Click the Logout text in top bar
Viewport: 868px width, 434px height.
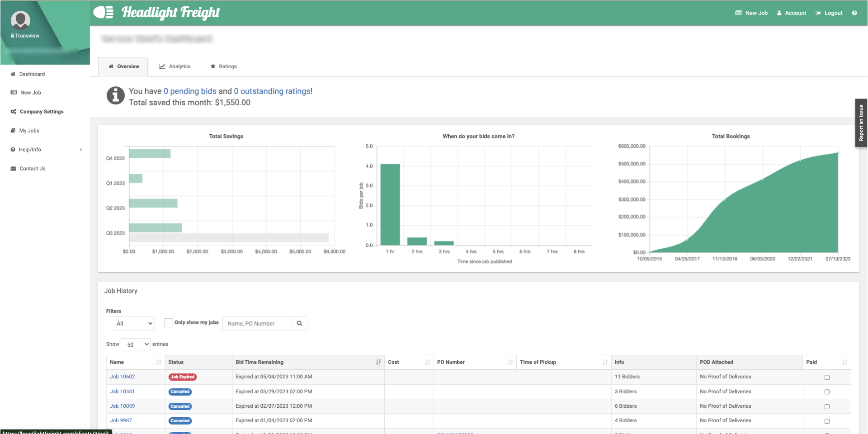[x=833, y=13]
